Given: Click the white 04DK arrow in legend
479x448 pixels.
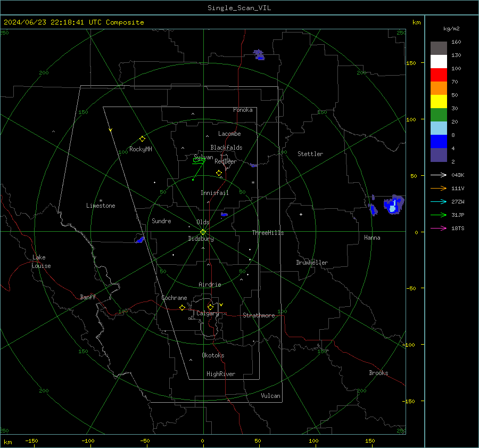Looking at the screenshot, I should tap(439, 175).
